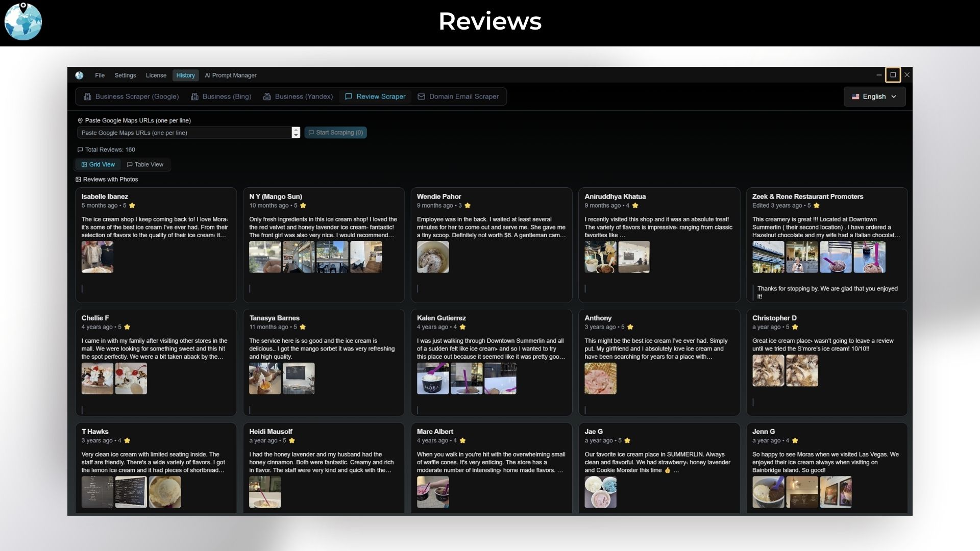Viewport: 980px width, 551px height.
Task: Click the URL box up stepper arrow
Action: tap(296, 130)
